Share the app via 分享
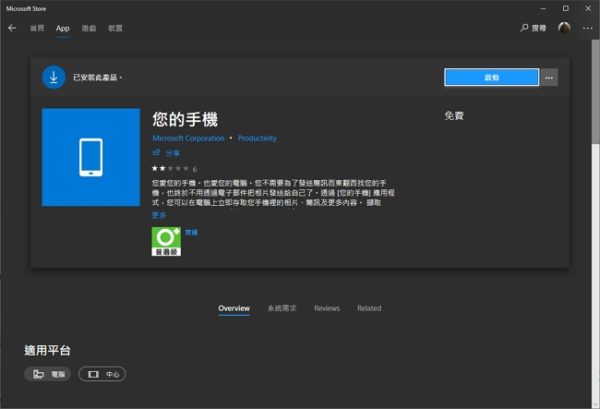The width and height of the screenshot is (600, 409). pos(166,153)
